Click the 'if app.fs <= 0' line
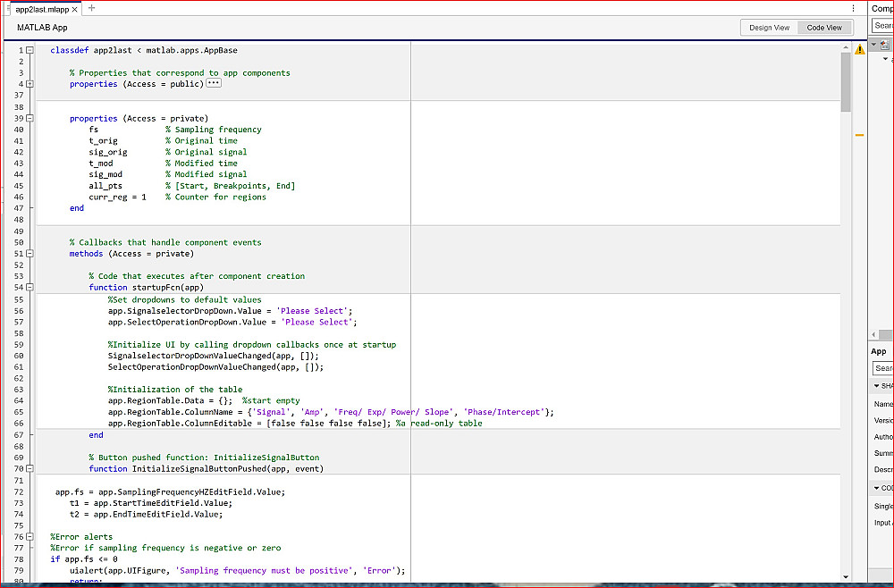Image resolution: width=894 pixels, height=588 pixels. tap(84, 559)
